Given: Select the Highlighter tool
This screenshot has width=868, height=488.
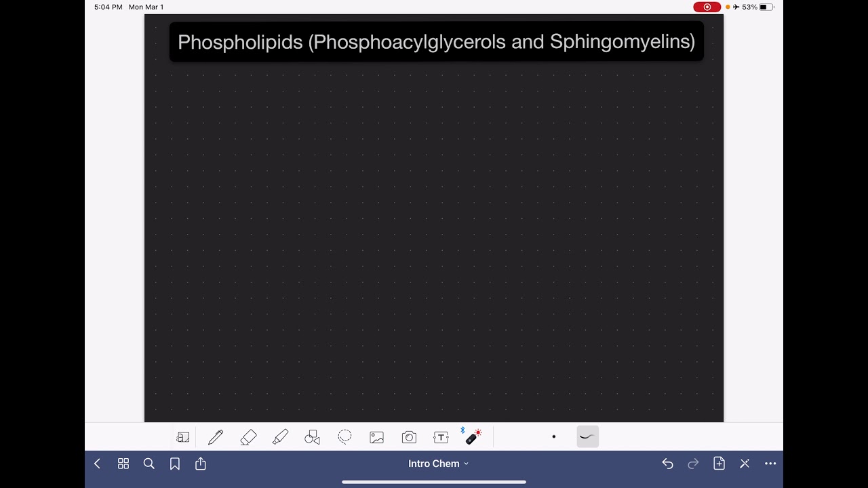Looking at the screenshot, I should coord(280,437).
